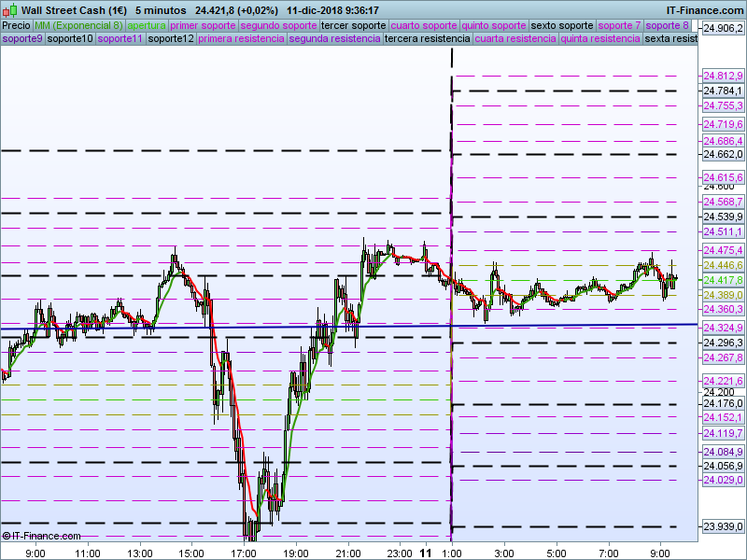Click the 24.755,3 price label
The width and height of the screenshot is (747, 560).
723,105
